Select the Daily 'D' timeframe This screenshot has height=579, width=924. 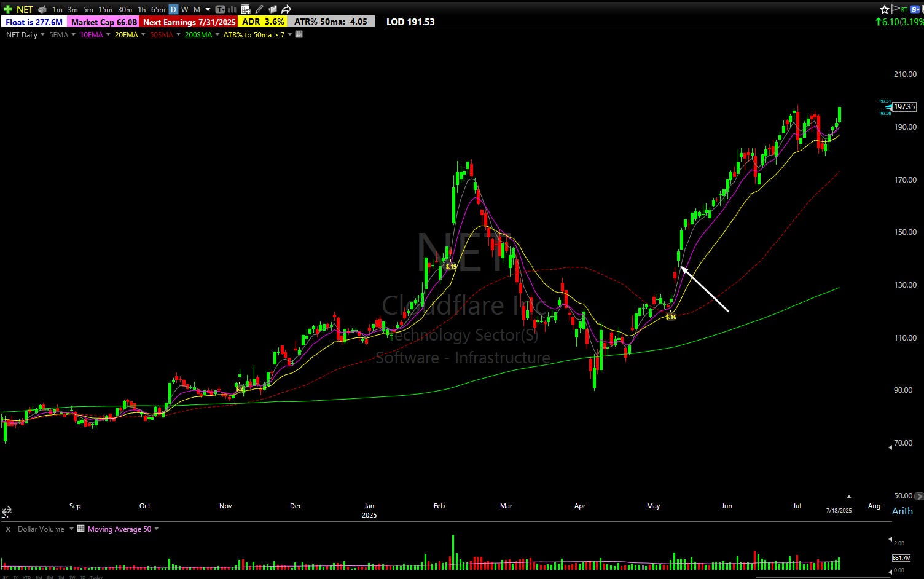click(174, 9)
